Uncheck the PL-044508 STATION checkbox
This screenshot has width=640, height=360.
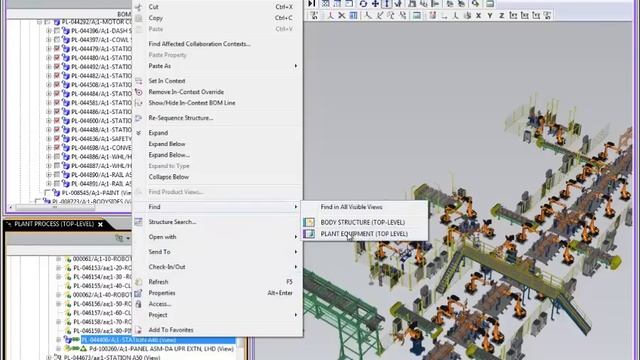(57, 85)
